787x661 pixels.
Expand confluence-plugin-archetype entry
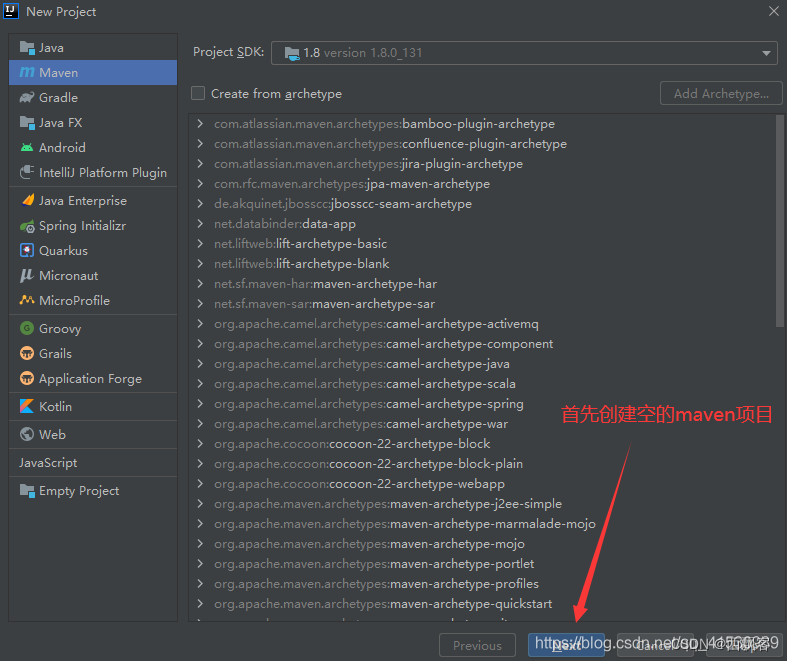pyautogui.click(x=200, y=144)
